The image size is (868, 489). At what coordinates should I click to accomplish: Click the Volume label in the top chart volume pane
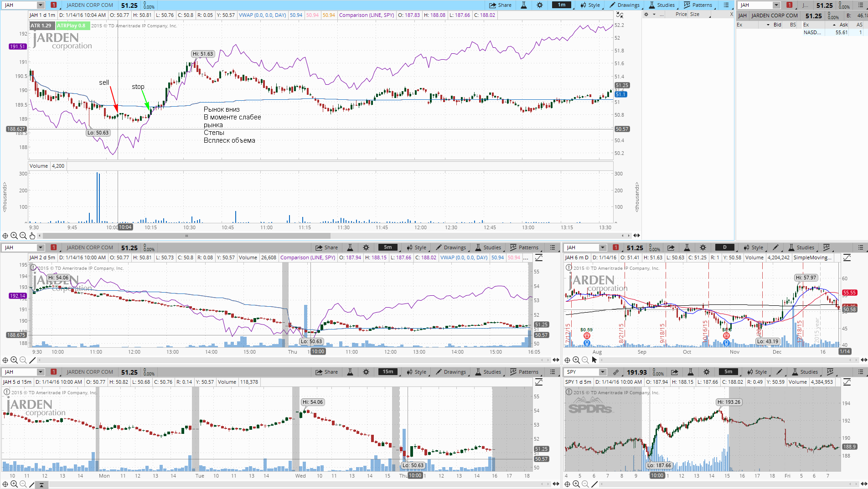[39, 166]
